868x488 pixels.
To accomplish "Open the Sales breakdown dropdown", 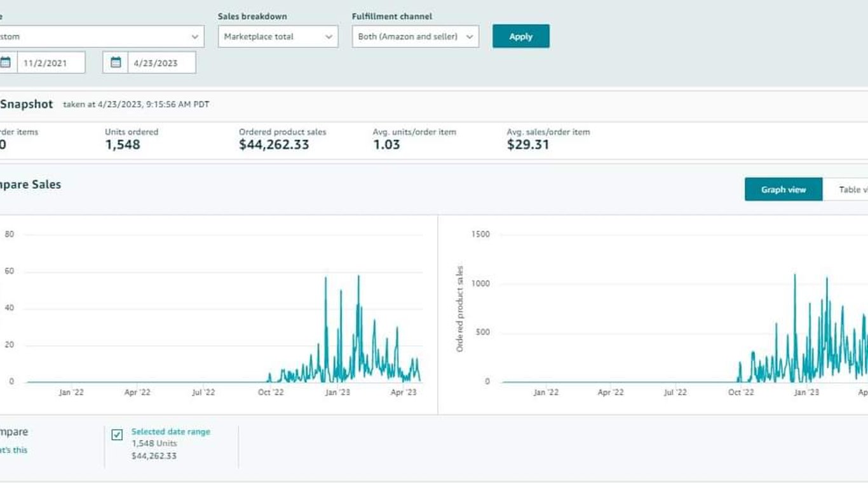I will point(278,36).
